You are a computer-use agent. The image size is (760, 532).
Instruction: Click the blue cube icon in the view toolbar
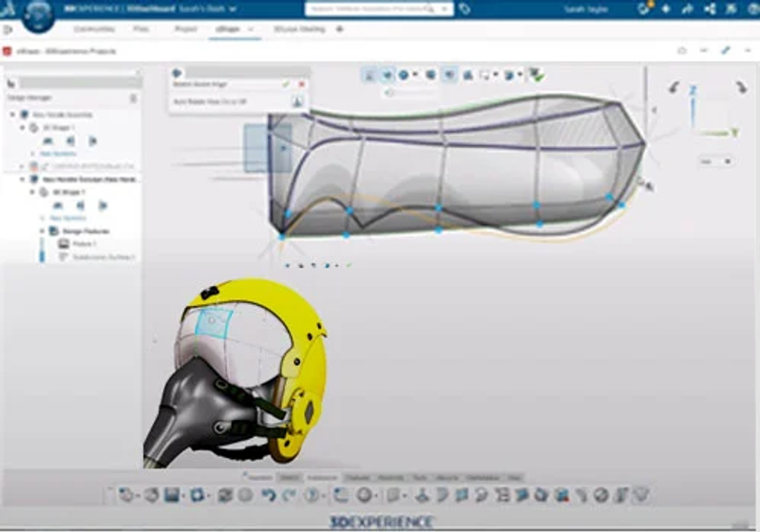(430, 75)
